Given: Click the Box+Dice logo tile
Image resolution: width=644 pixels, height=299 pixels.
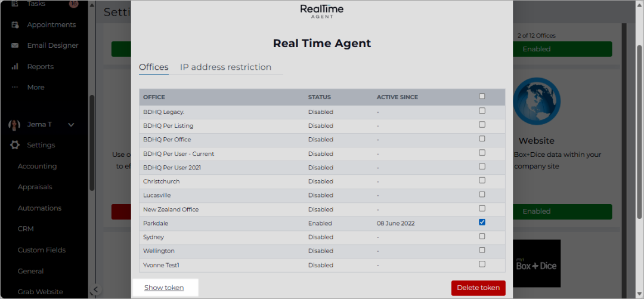Looking at the screenshot, I should coord(537,264).
